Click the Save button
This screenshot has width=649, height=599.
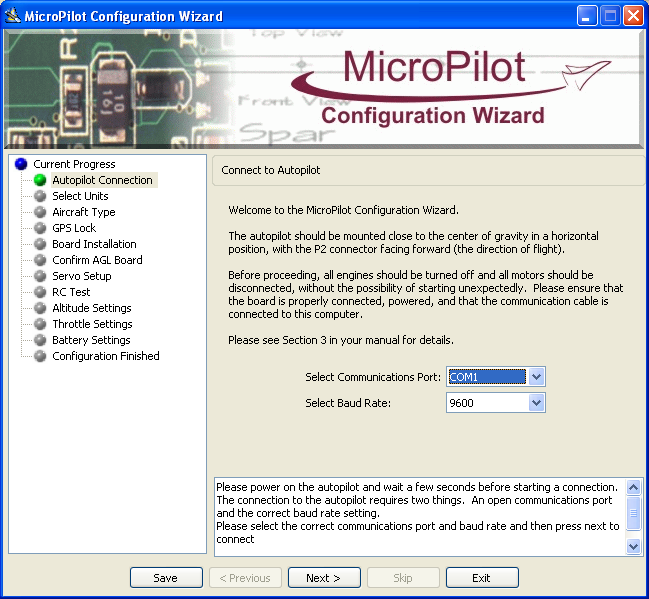click(x=166, y=577)
